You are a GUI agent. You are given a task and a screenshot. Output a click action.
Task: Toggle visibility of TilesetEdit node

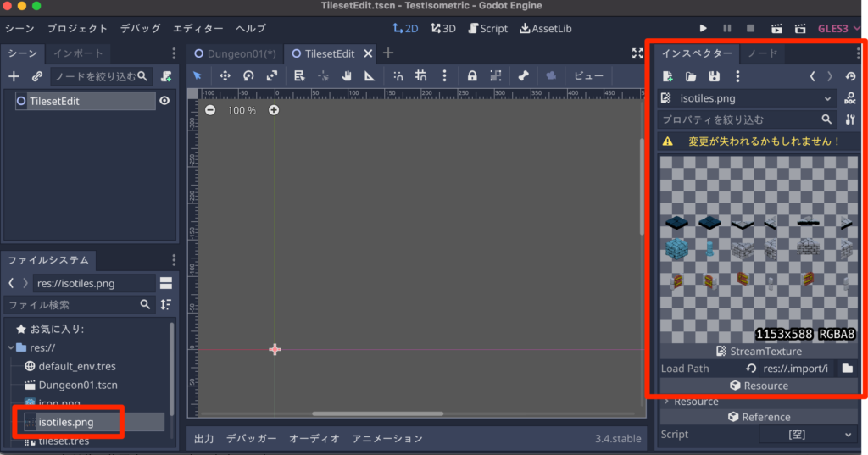[x=164, y=101]
